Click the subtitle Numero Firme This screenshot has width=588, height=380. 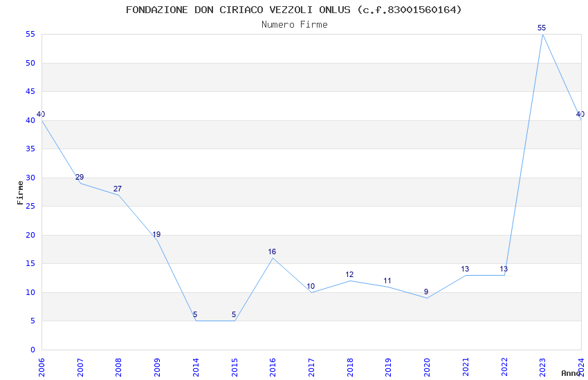click(295, 25)
